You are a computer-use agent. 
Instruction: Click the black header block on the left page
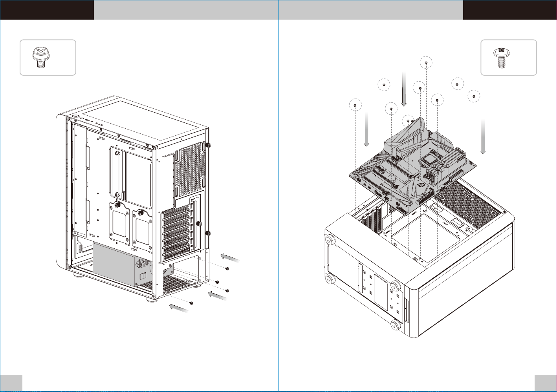point(47,9)
